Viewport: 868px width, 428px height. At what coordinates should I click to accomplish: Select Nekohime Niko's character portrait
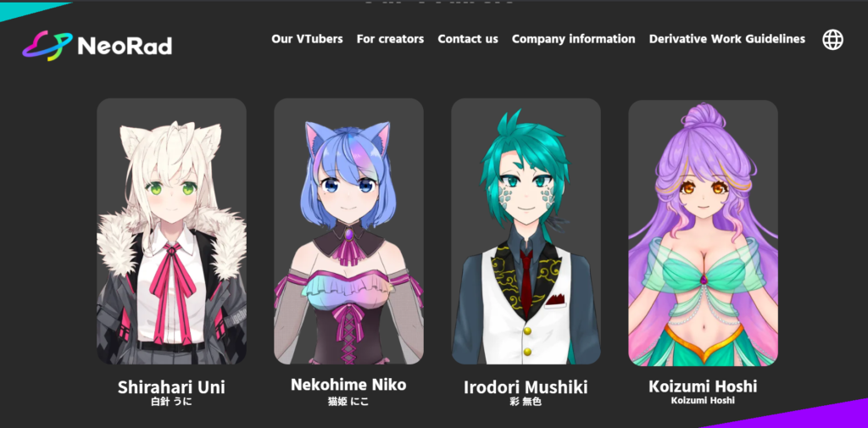point(348,231)
